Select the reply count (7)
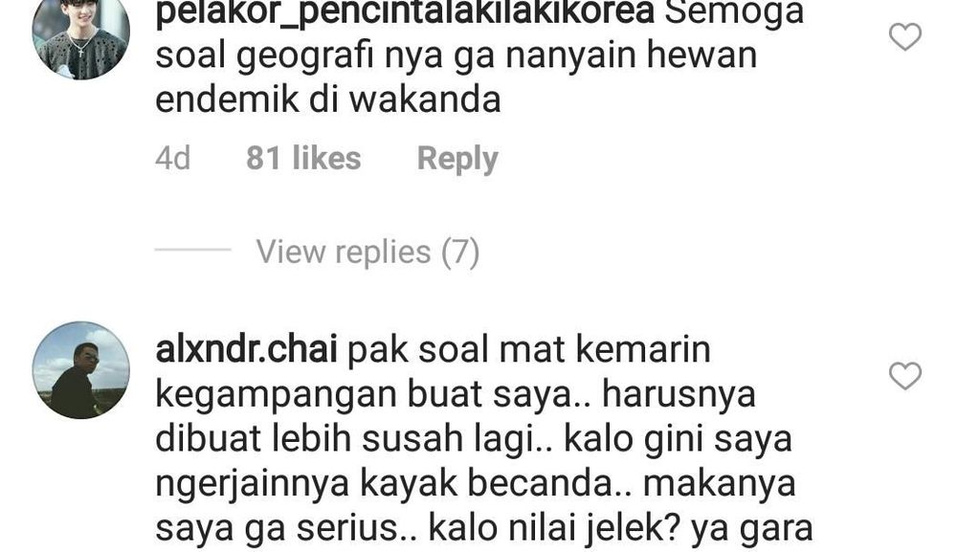 click(460, 253)
